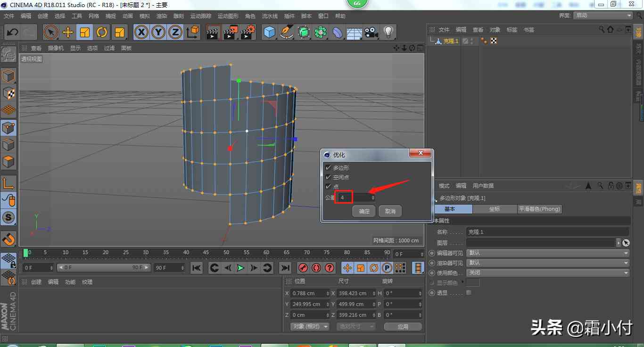Viewport: 644px width, 347px height.
Task: Click 确定 in the Optimize dialog
Action: click(x=364, y=211)
